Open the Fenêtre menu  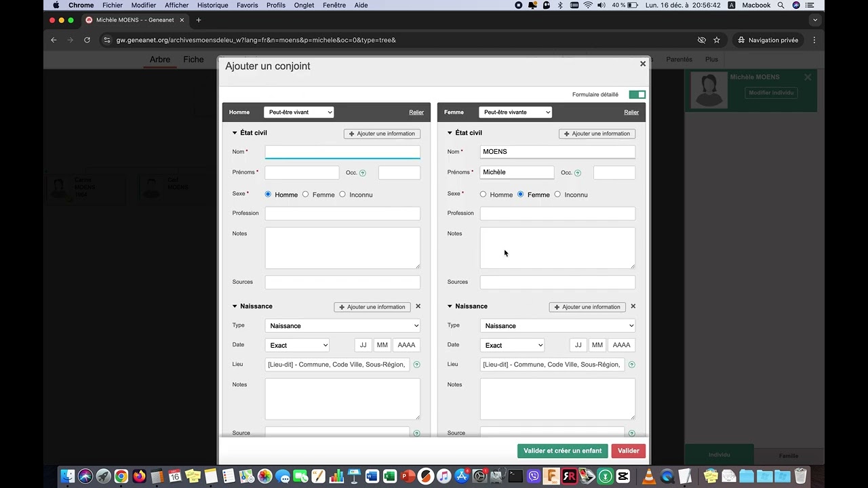click(x=334, y=5)
